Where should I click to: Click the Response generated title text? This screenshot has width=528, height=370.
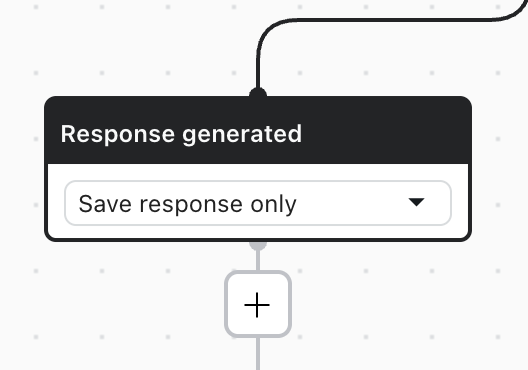181,134
